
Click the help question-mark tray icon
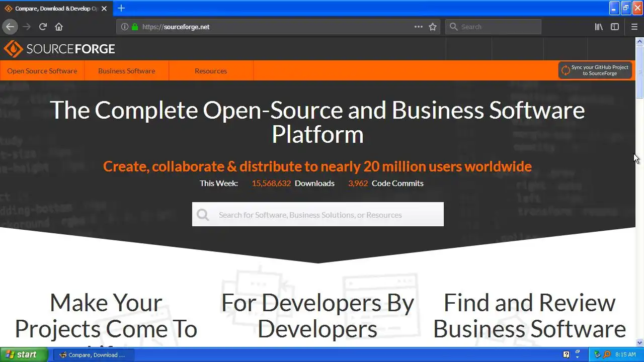click(566, 354)
